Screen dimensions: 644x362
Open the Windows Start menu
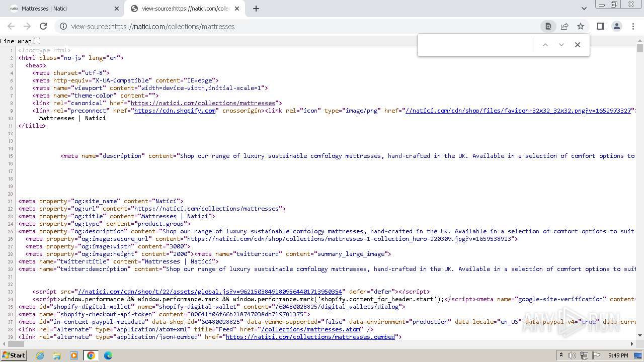coord(14,355)
